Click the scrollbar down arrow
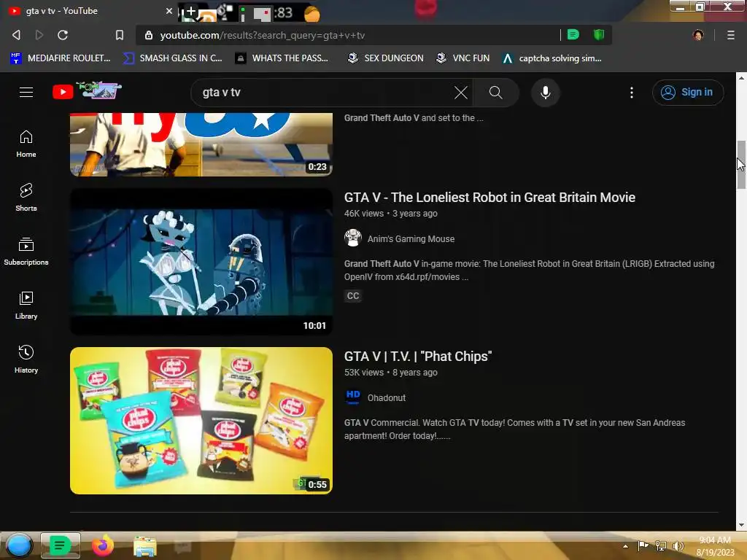The height and width of the screenshot is (560, 747). point(741,525)
